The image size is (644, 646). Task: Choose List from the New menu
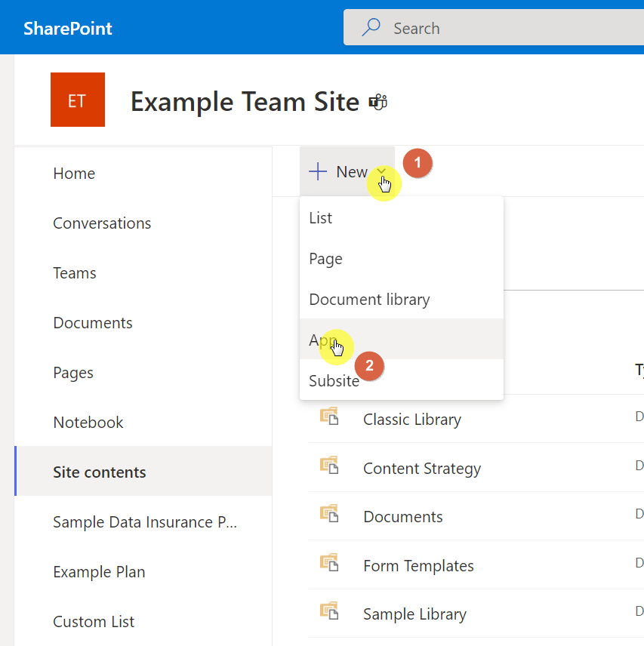click(x=402, y=217)
